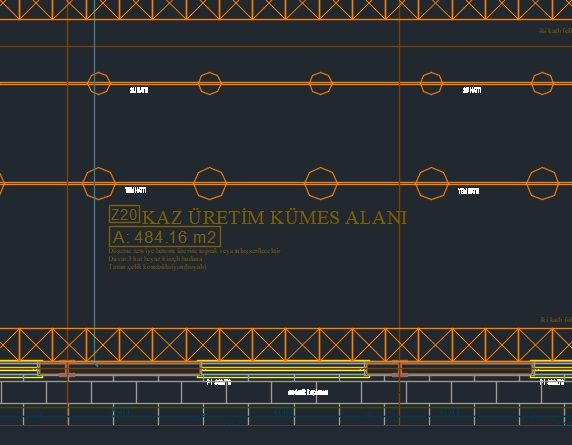Pick the dashed blue strip below the paving tiles
This screenshot has width=572, height=445.
[286, 414]
